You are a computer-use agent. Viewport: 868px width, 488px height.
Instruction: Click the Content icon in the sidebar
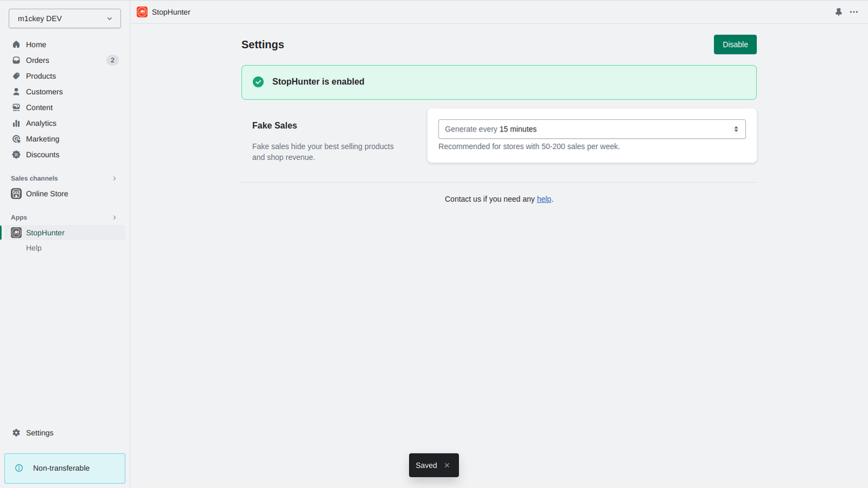coord(16,107)
